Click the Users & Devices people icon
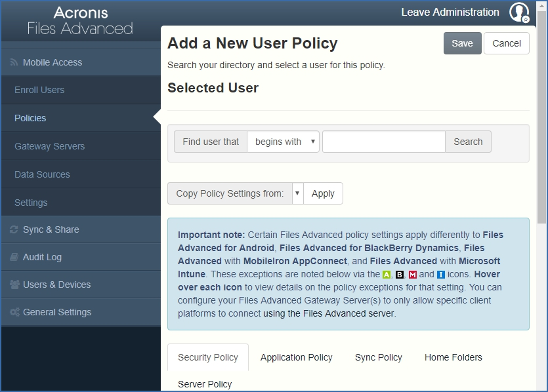The width and height of the screenshot is (548, 392). (14, 284)
